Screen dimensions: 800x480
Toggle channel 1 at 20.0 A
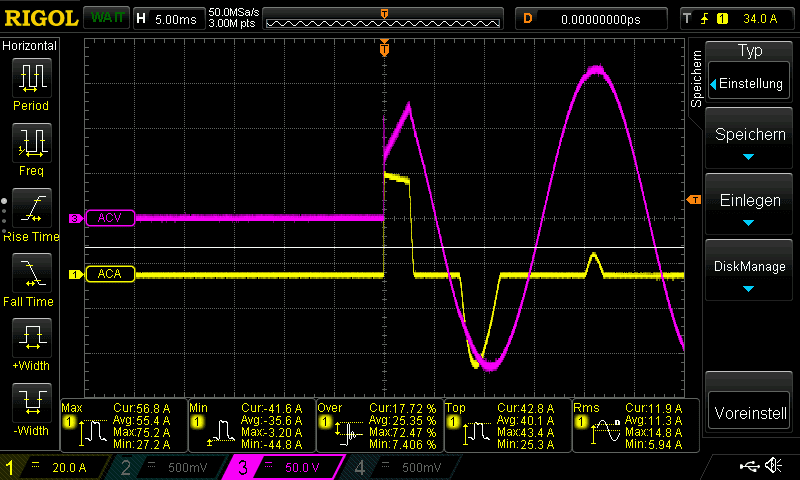(54, 467)
